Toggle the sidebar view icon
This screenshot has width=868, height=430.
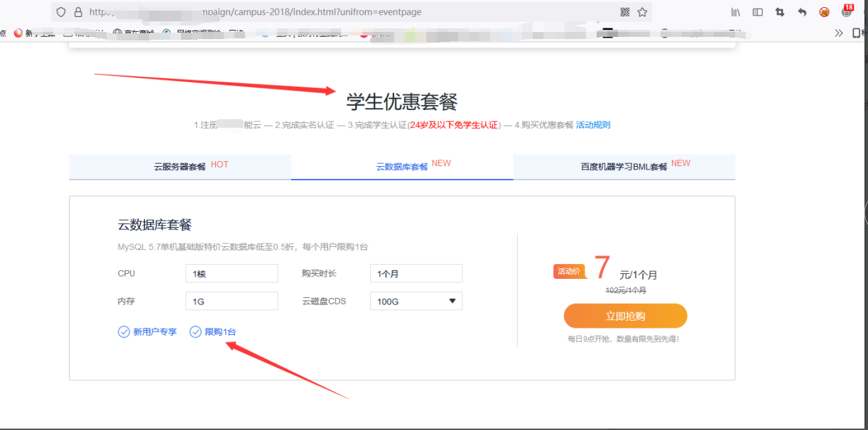(758, 12)
